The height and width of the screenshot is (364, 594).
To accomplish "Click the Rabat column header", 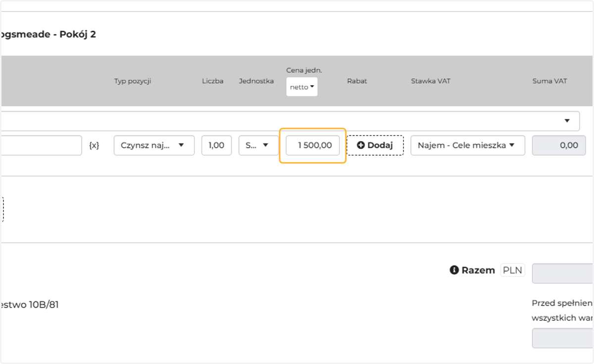I will pyautogui.click(x=357, y=81).
